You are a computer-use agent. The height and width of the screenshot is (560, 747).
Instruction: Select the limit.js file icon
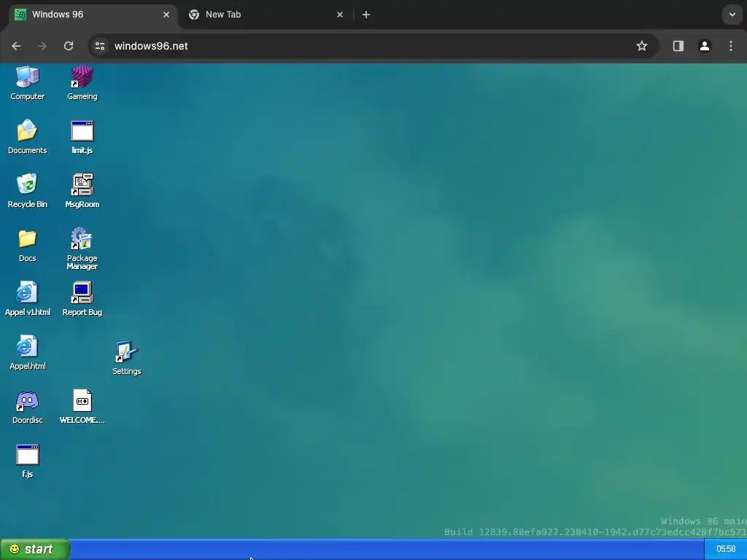click(82, 137)
